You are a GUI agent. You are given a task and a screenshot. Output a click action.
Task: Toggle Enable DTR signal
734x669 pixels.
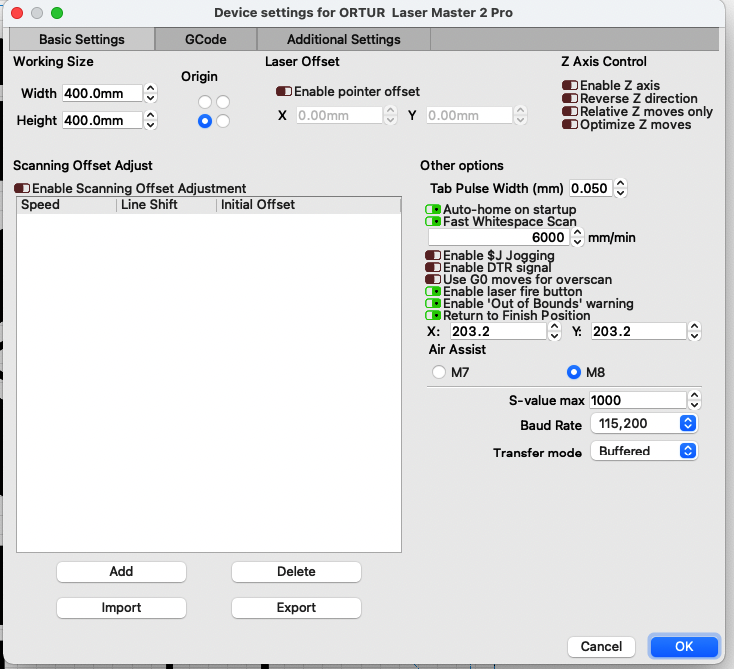click(433, 267)
